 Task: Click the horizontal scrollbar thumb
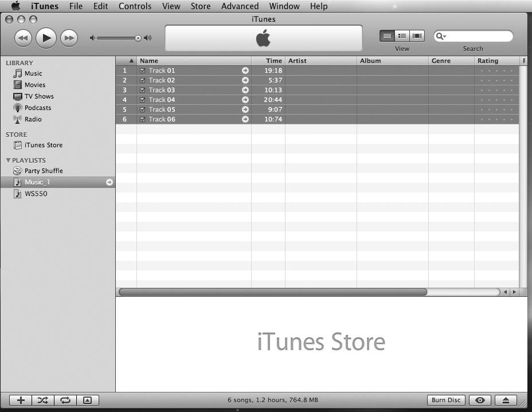(x=273, y=292)
